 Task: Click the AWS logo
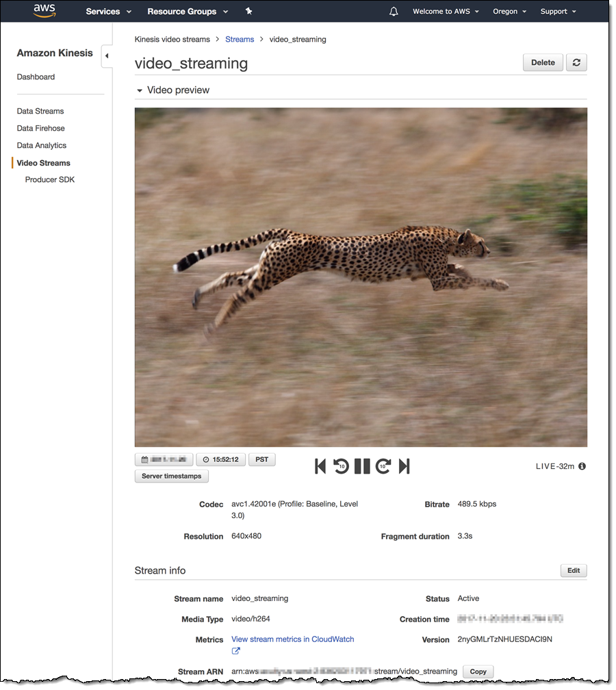tap(44, 11)
